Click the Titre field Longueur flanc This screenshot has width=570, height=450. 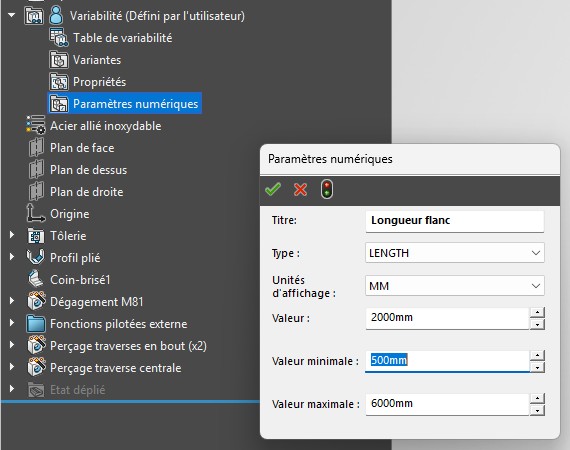455,221
